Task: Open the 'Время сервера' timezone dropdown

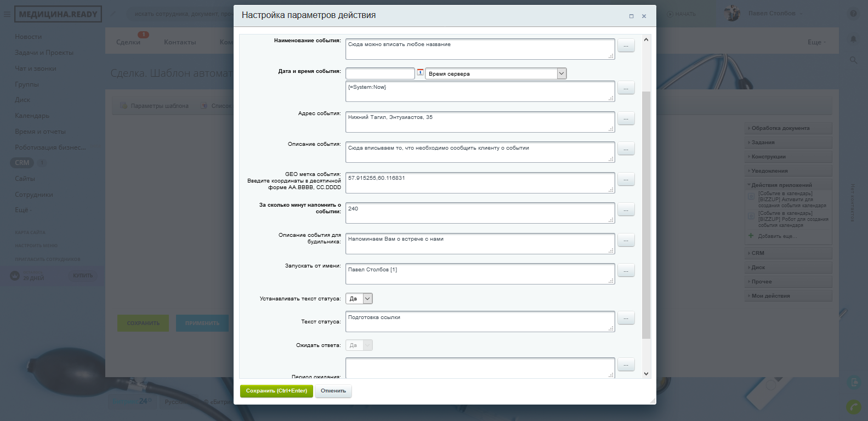Action: [x=561, y=73]
